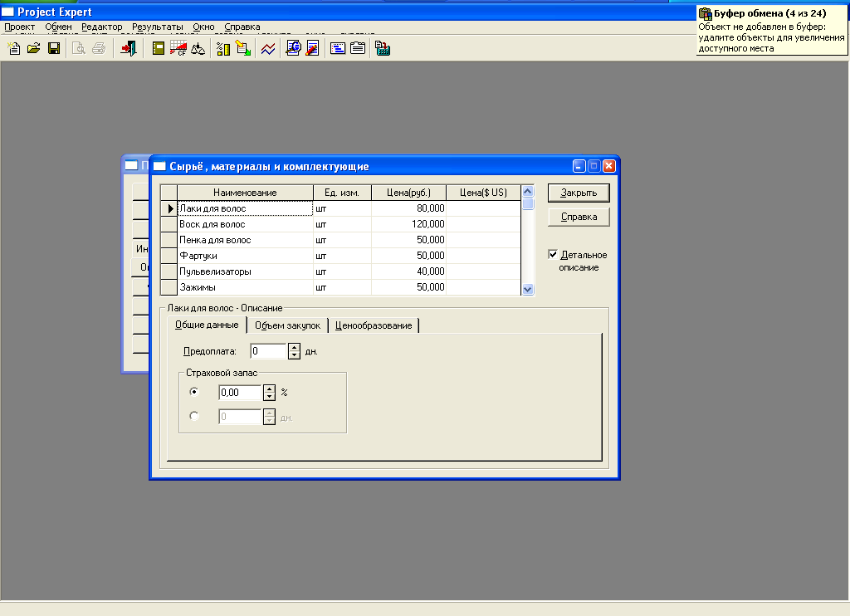
Task: Increase Предоплата days with up arrow
Action: 294,347
